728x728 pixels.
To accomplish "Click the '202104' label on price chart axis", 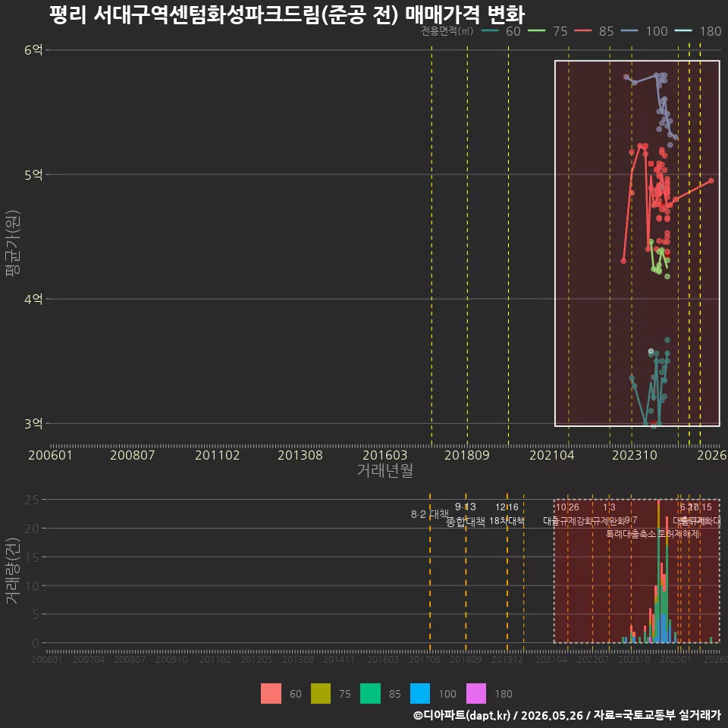I will [552, 455].
